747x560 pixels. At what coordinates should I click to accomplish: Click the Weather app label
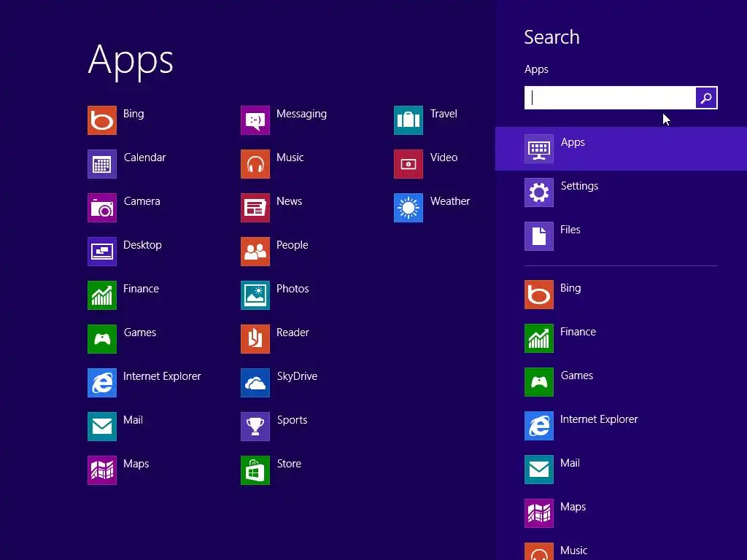tap(449, 201)
